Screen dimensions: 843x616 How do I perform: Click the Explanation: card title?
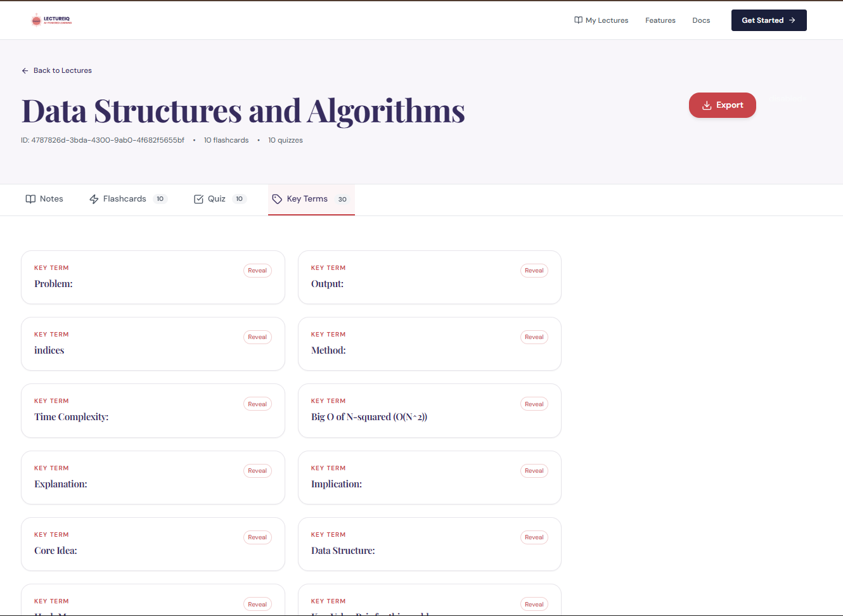[x=61, y=484]
